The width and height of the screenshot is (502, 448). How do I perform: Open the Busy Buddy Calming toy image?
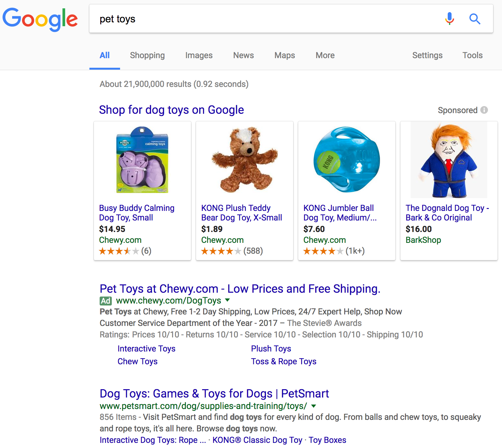142,160
